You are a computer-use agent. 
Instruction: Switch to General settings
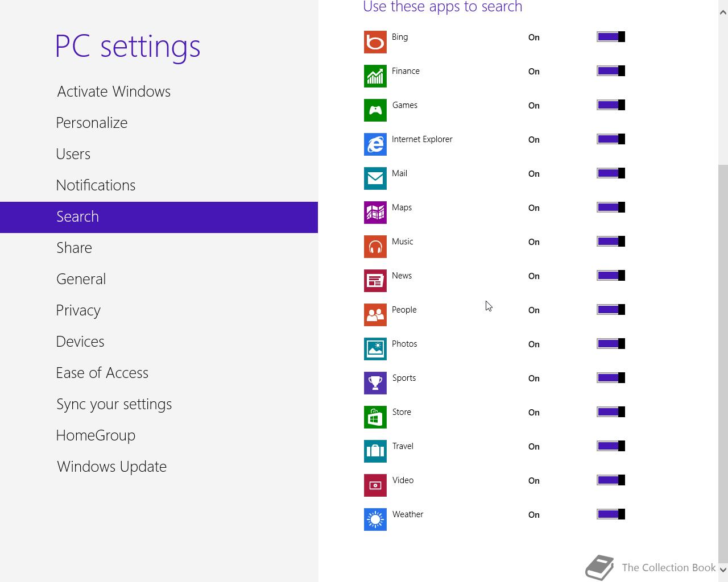[159, 279]
